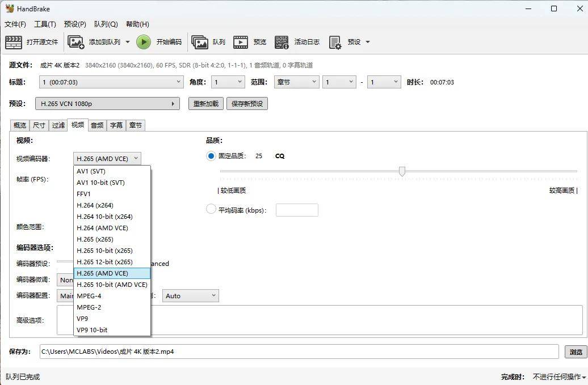Expand the toolbar 预设 dropdown arrow
Screen dimensions: 588x385
point(368,42)
